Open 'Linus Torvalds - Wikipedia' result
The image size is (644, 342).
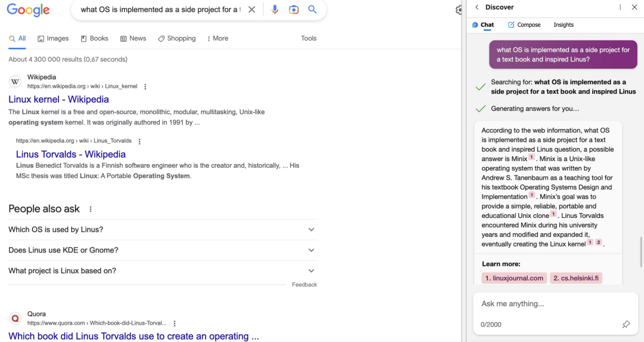point(70,154)
